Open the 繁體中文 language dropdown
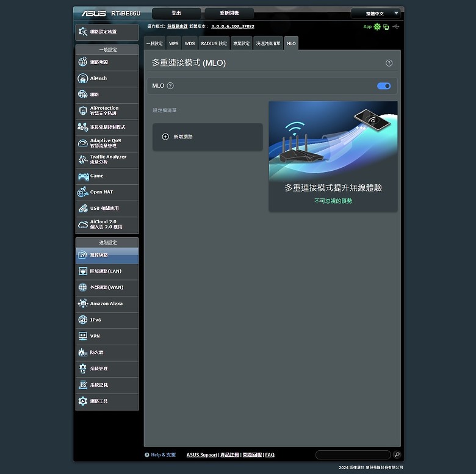Image resolution: width=476 pixels, height=474 pixels. pos(375,13)
